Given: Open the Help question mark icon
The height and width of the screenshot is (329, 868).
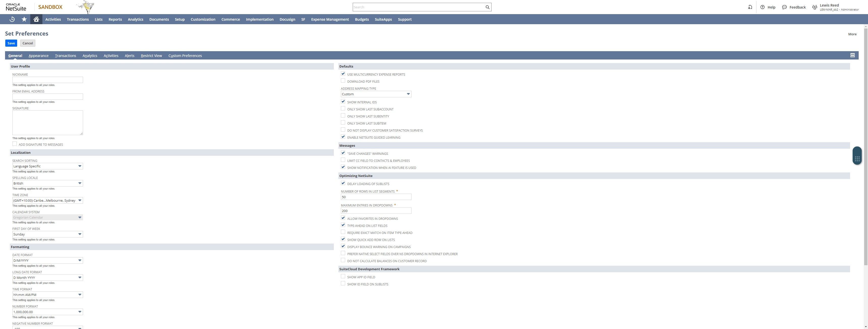Looking at the screenshot, I should [x=763, y=7].
